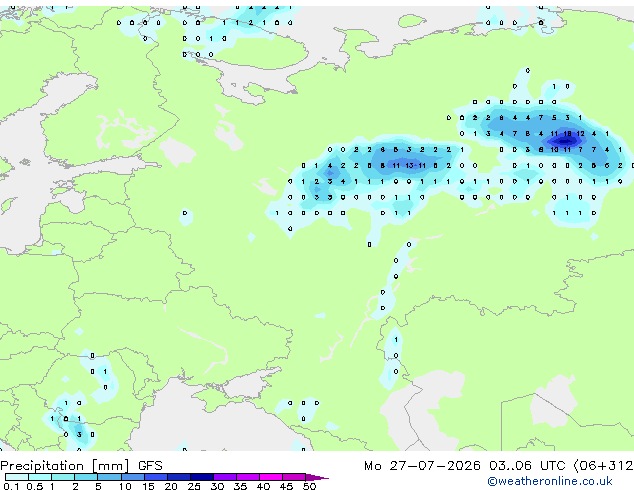
Task: Click the 1–2 mm legend swatch
Action: click(x=63, y=477)
